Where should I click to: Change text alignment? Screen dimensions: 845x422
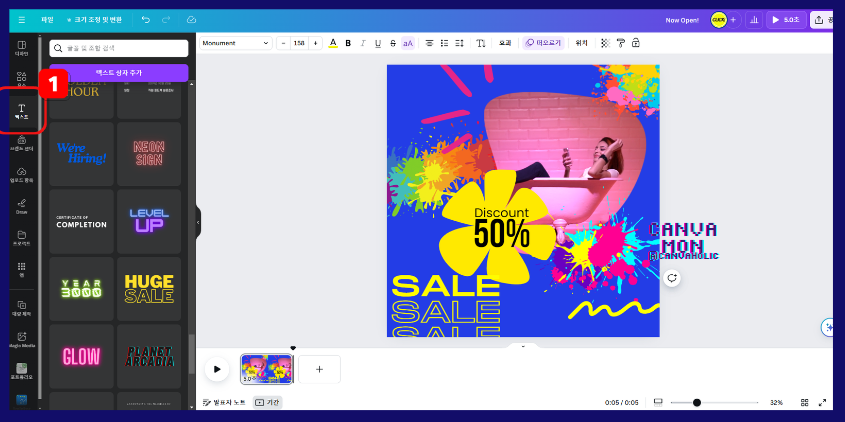pos(430,43)
